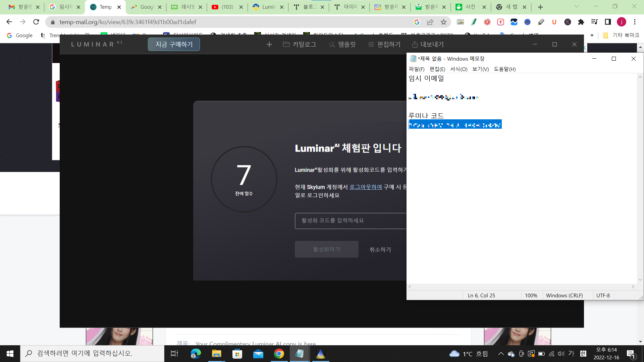Open the notification center icon
Image resolution: width=644 pixels, height=362 pixels.
[631, 354]
